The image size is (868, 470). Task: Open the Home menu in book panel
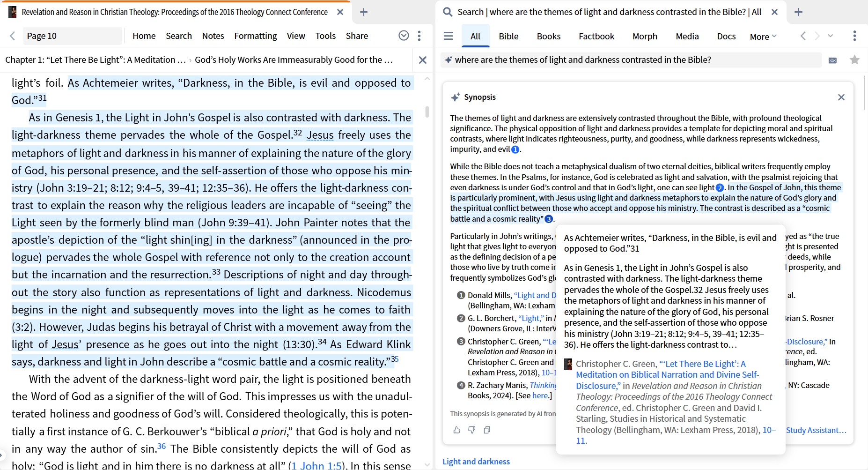click(144, 36)
